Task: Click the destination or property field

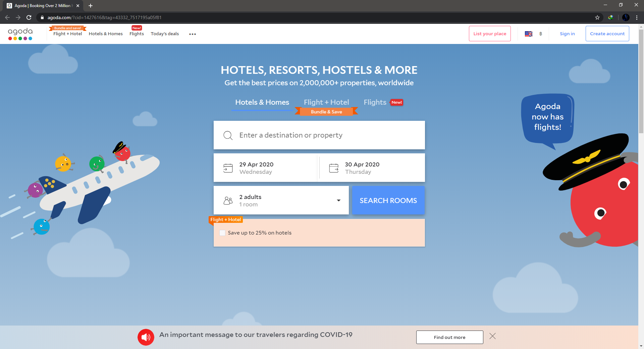Action: coord(319,135)
